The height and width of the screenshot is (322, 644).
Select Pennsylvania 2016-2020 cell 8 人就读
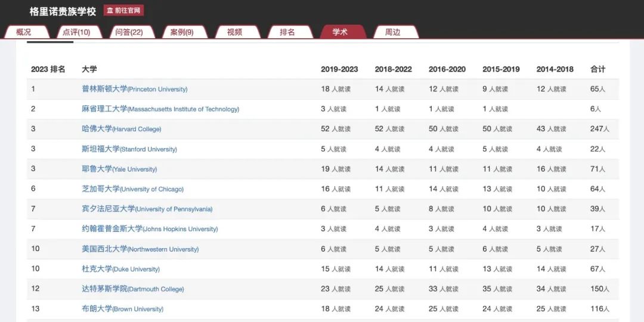coord(441,209)
